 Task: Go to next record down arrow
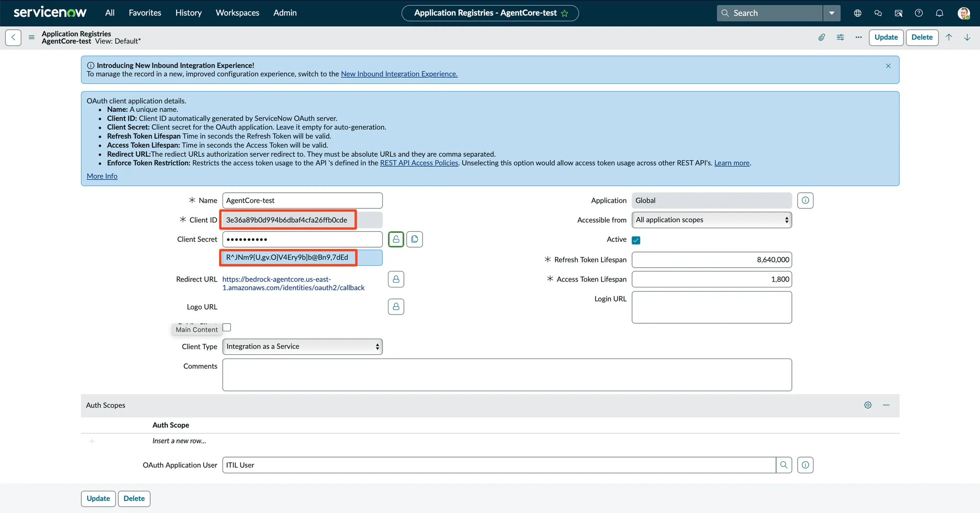[x=967, y=37]
